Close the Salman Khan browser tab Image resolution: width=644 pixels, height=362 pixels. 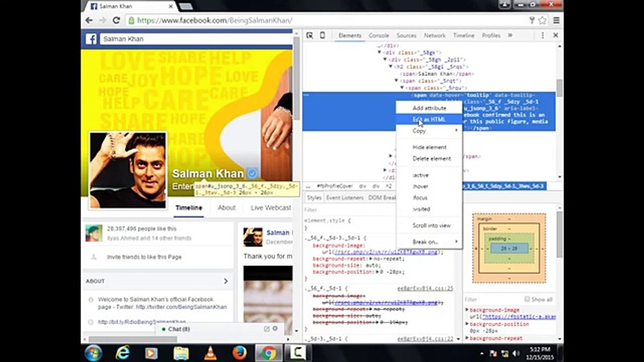[x=171, y=6]
